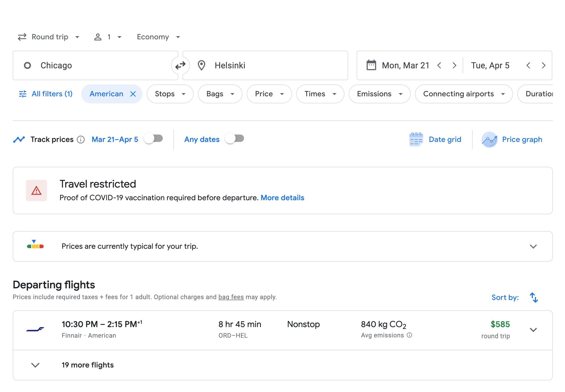Open departure date Mon, Mar 21

point(405,65)
